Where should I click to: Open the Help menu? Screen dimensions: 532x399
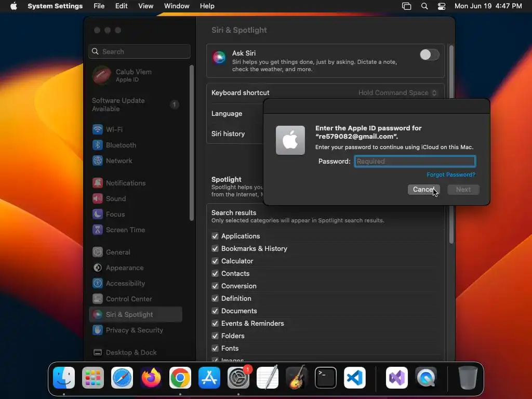(207, 6)
